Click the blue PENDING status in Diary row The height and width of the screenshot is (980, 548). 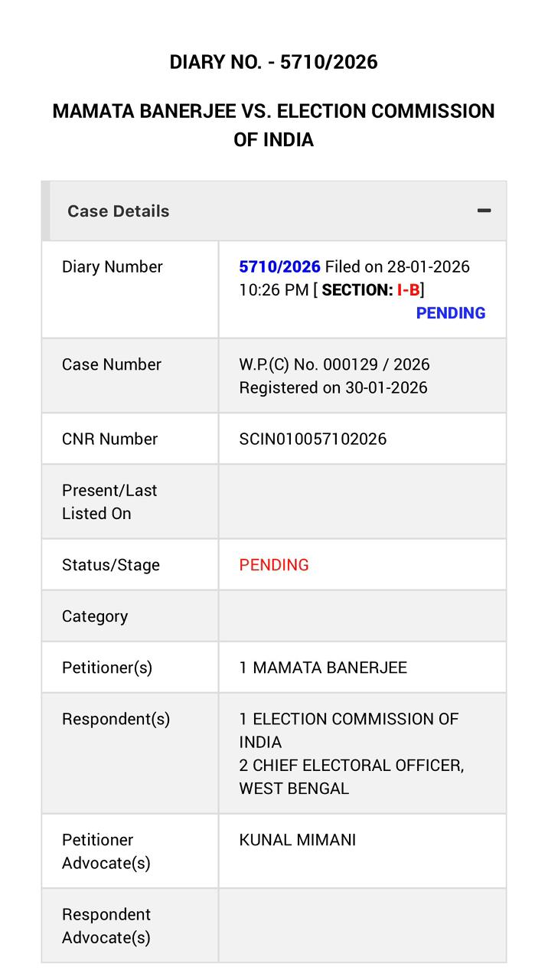[450, 312]
